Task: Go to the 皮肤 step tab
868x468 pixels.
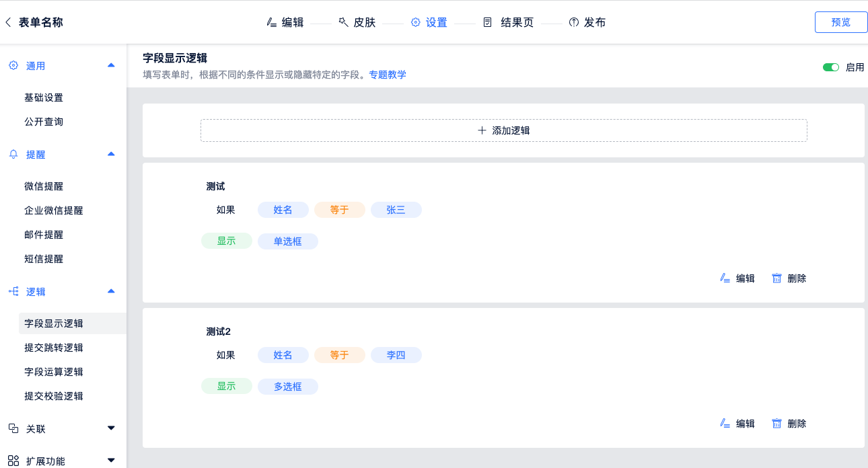Action: click(357, 22)
